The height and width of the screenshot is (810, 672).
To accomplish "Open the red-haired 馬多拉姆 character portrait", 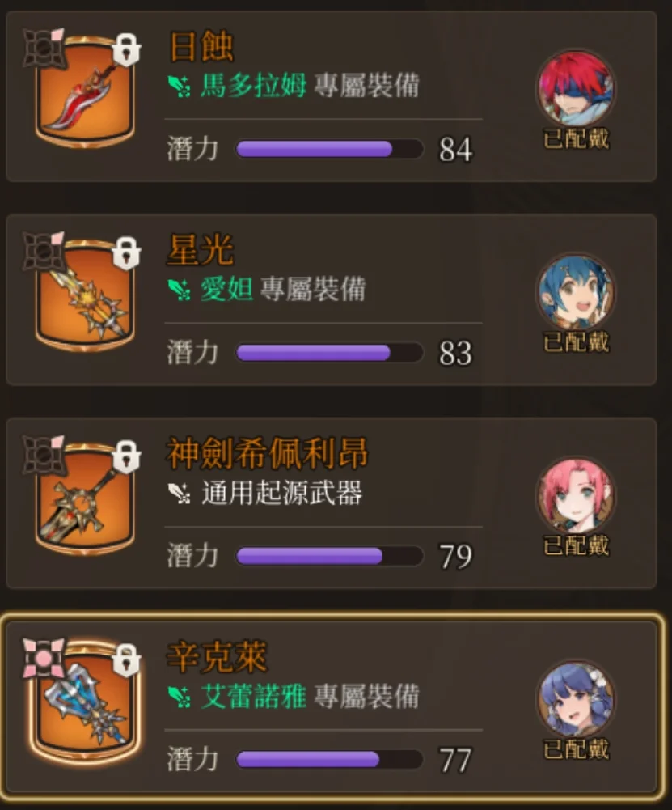I will point(576,88).
